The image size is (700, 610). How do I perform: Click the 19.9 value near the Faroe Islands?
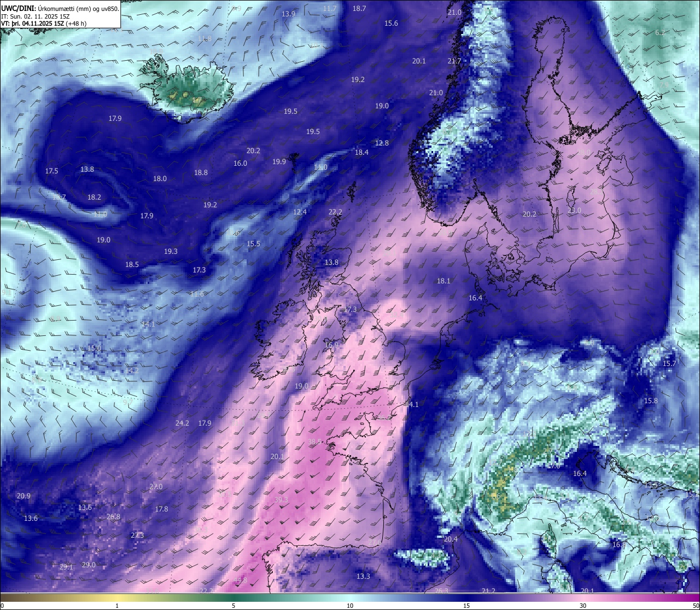pyautogui.click(x=279, y=161)
